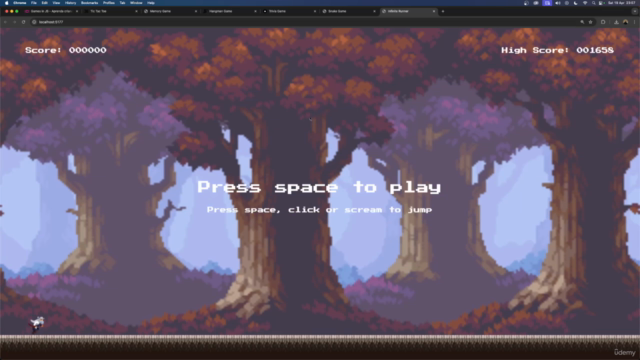The height and width of the screenshot is (360, 640).
Task: Switch to the Hangman Game tab
Action: [229, 11]
